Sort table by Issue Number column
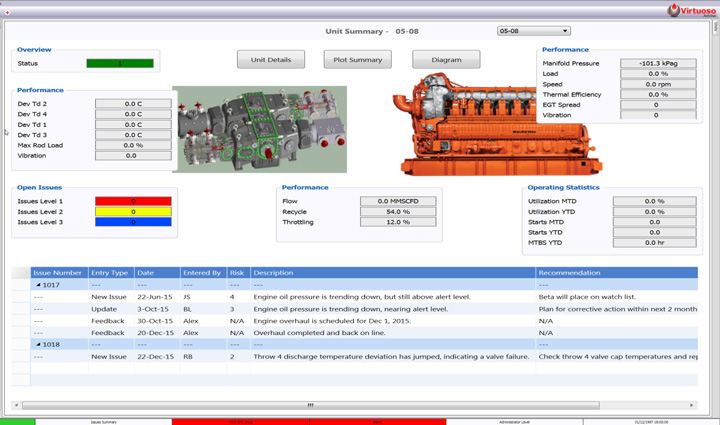The image size is (720, 425). coord(58,272)
